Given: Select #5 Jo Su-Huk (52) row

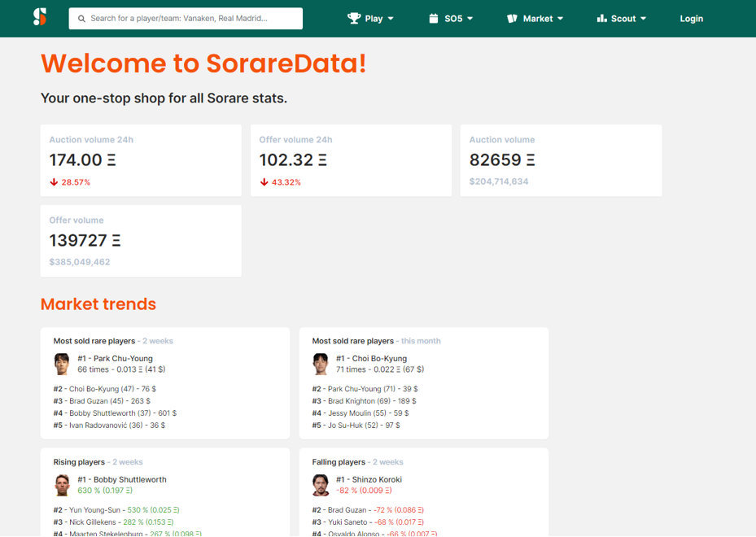Looking at the screenshot, I should point(356,426).
